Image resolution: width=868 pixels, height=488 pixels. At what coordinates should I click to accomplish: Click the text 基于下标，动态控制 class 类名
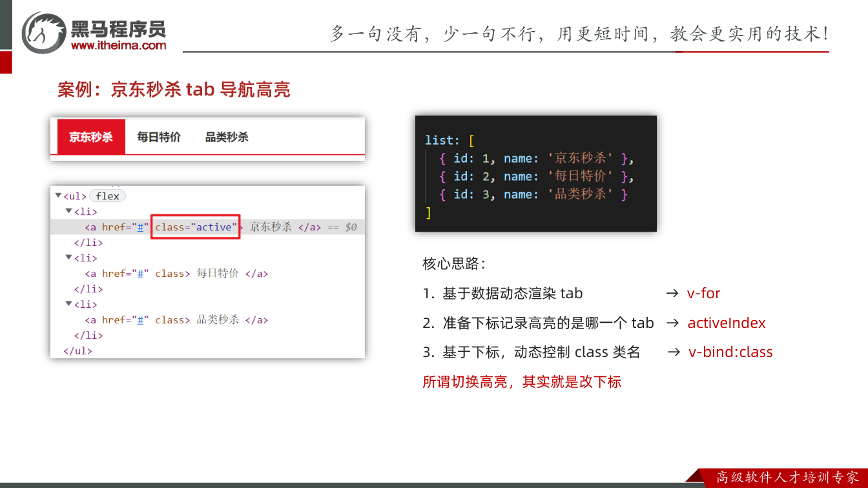pos(541,352)
